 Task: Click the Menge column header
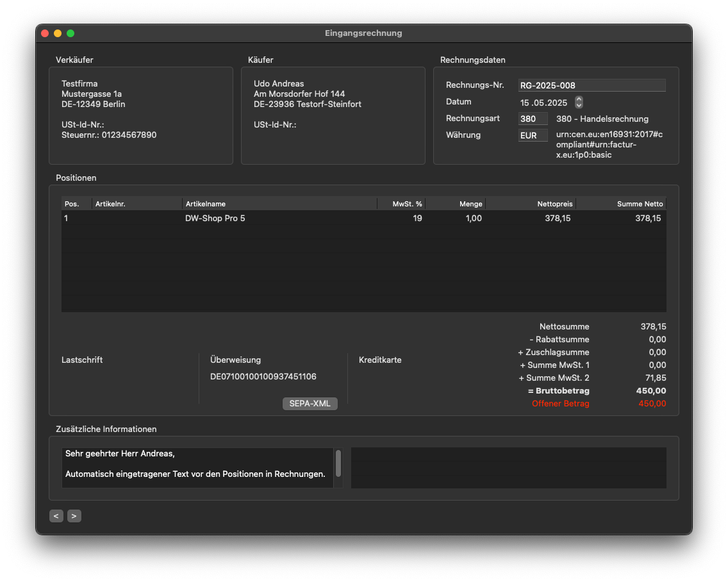click(x=456, y=204)
